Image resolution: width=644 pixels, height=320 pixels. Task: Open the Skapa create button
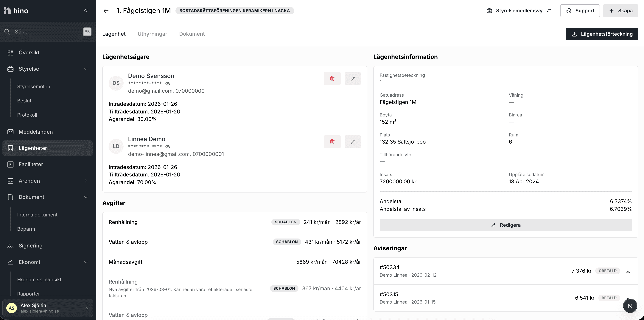coord(620,10)
